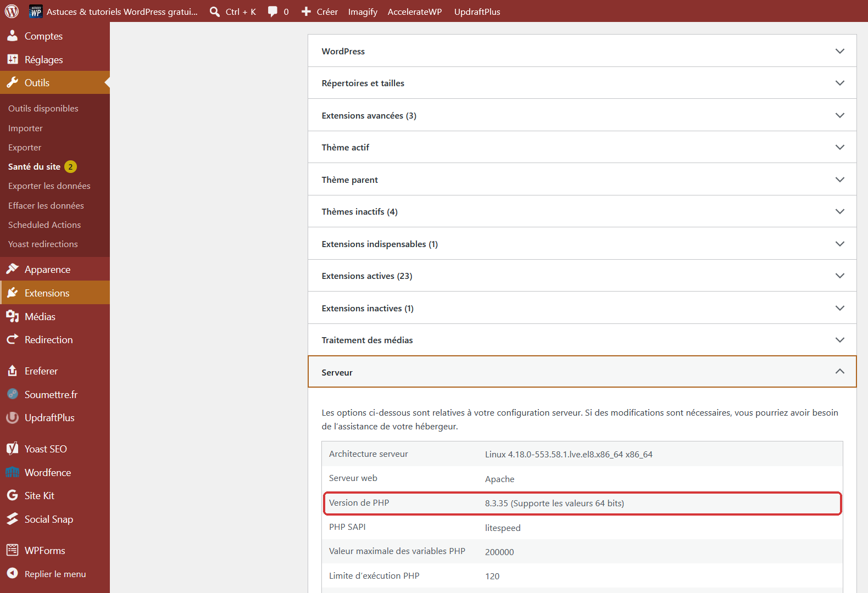The height and width of the screenshot is (593, 868).
Task: Click the Social Snap icon
Action: [x=13, y=519]
